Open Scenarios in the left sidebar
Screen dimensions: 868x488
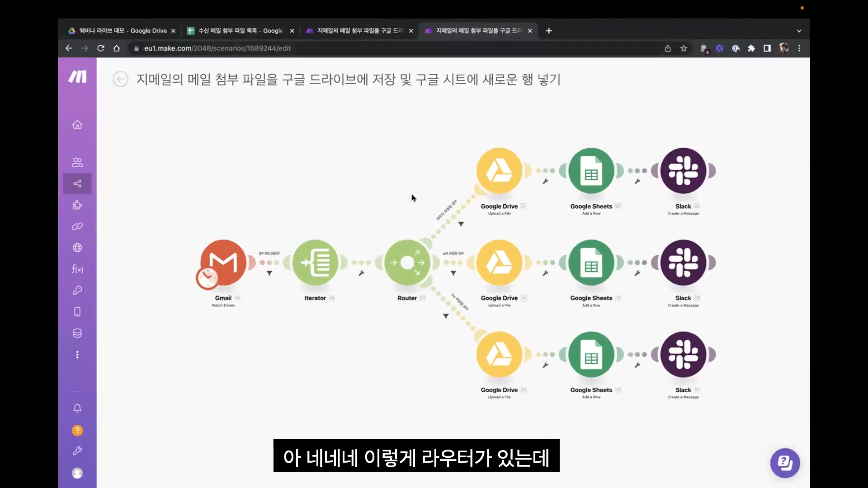click(x=77, y=183)
